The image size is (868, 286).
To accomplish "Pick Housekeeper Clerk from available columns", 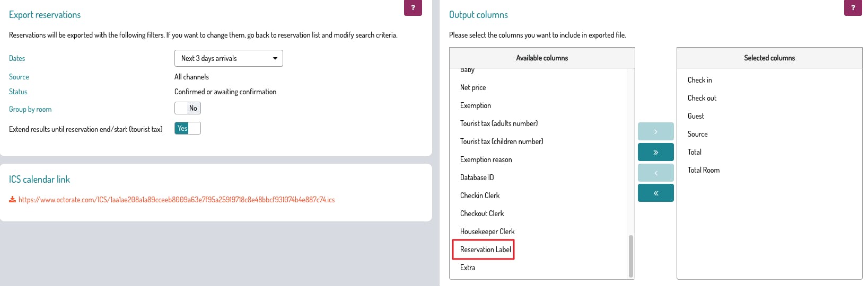I will pyautogui.click(x=487, y=231).
